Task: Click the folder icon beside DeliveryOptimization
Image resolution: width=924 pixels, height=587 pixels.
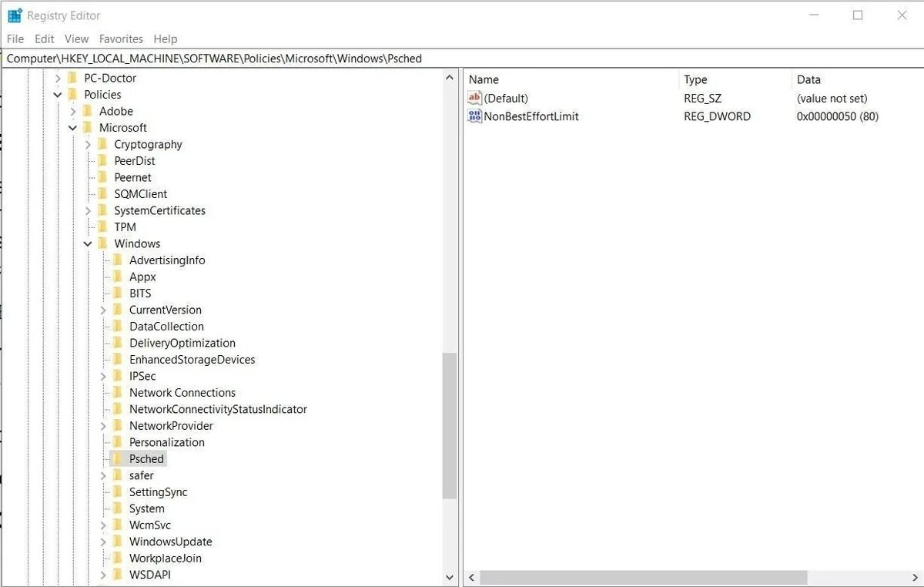Action: [118, 343]
